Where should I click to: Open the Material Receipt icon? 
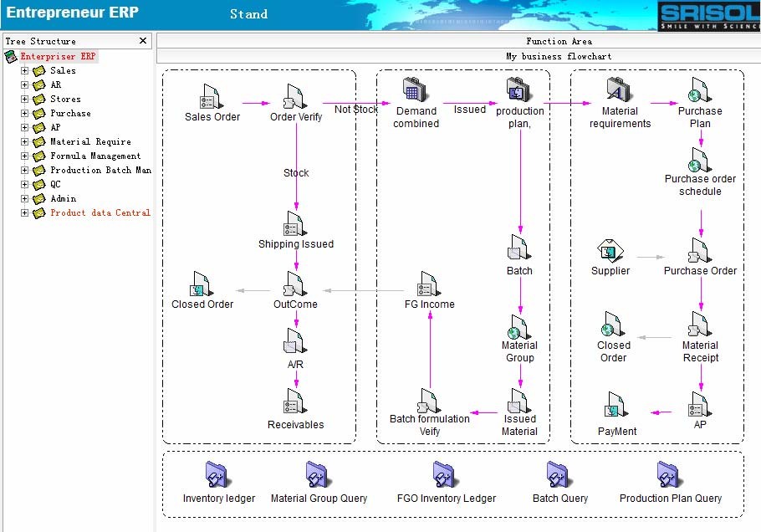[700, 325]
